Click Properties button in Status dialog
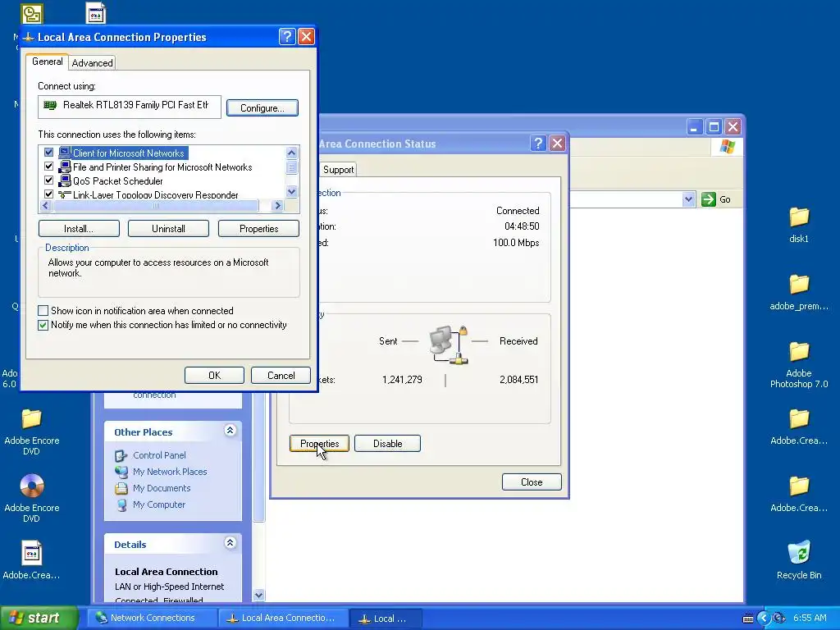840x630 pixels. point(319,444)
